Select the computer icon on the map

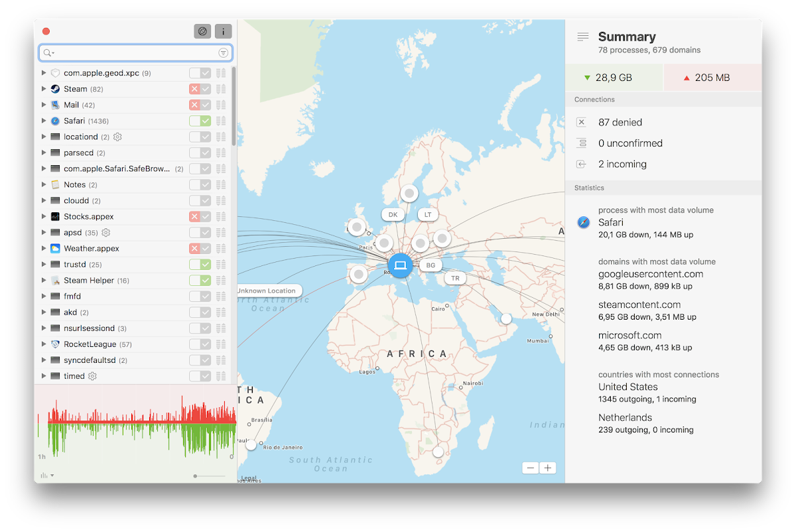click(x=400, y=265)
